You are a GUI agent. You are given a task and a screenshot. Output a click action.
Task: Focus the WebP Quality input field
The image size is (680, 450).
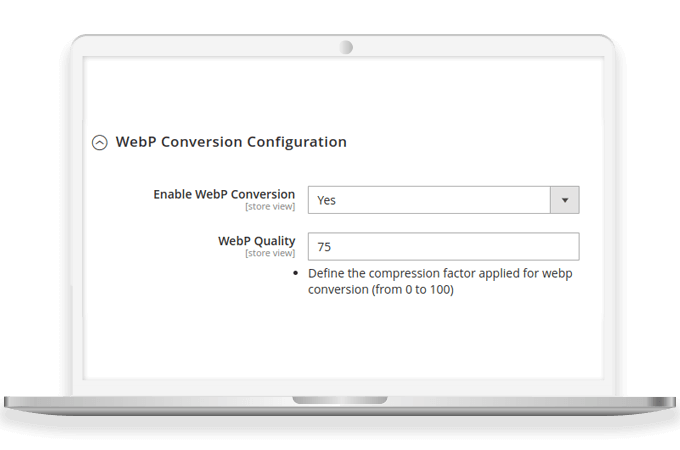click(x=442, y=246)
